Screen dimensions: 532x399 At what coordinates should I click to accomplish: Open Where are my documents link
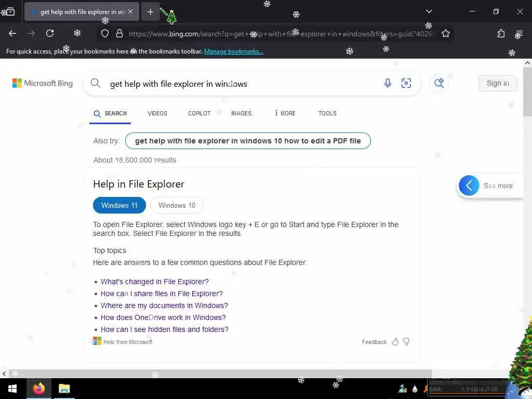click(x=164, y=305)
